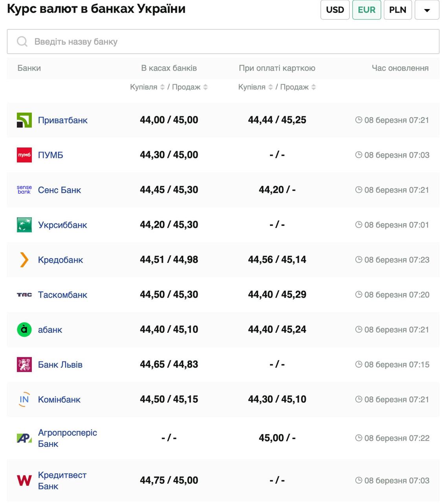The height and width of the screenshot is (503, 448).
Task: Click the bank name search field
Action: pos(223,42)
